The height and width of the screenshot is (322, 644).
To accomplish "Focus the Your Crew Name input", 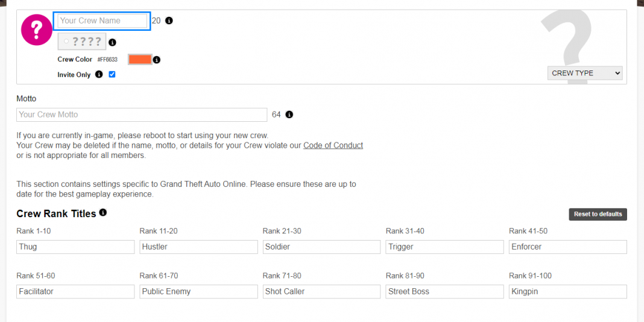I will coord(102,21).
